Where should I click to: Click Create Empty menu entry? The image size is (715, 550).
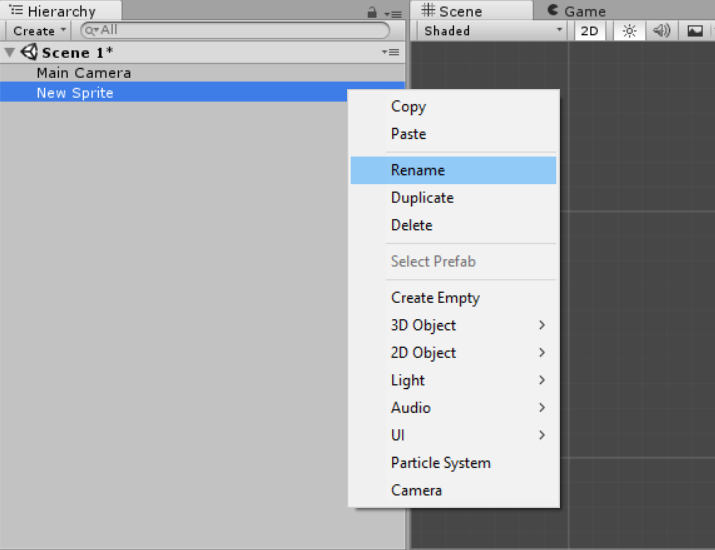[x=453, y=298]
